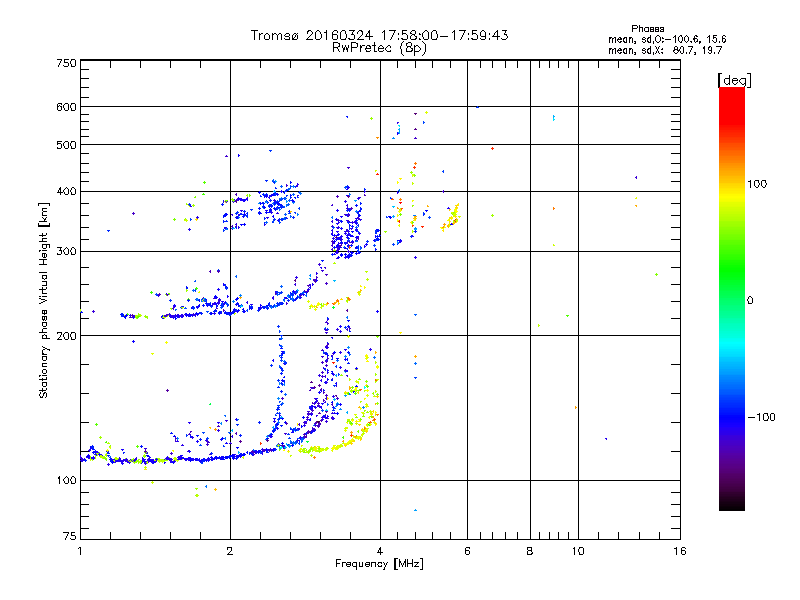Click x-axis tick label "6"
800x600 pixels.
[x=467, y=551]
